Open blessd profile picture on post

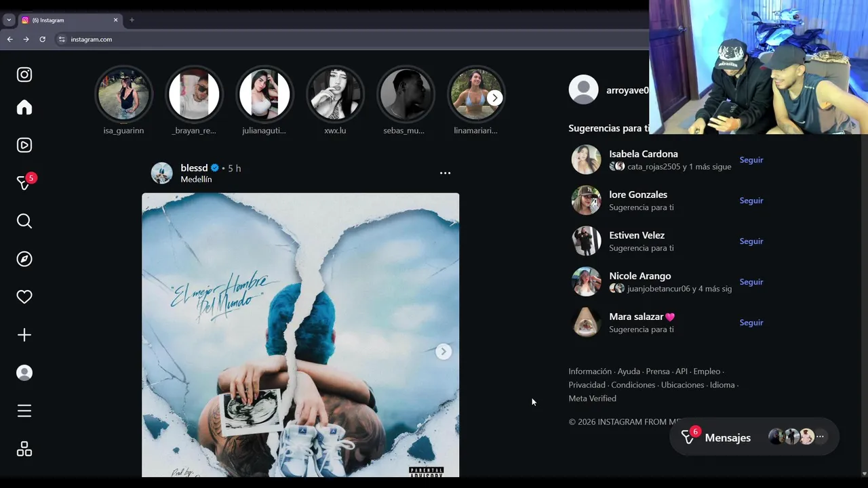(x=161, y=174)
